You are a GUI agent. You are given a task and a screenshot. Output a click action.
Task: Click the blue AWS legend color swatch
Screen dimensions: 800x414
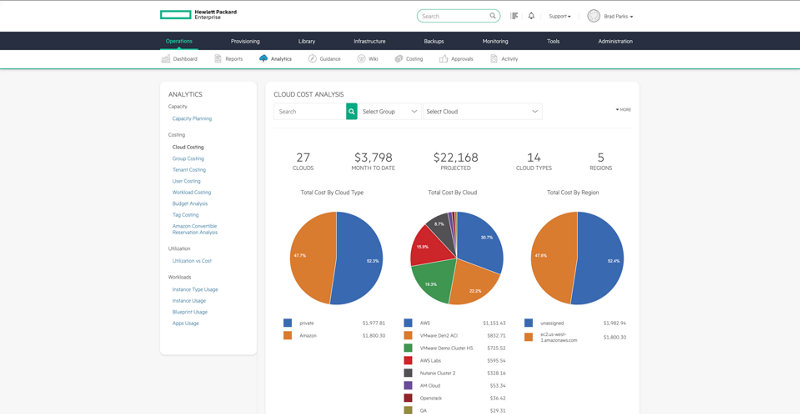409,323
